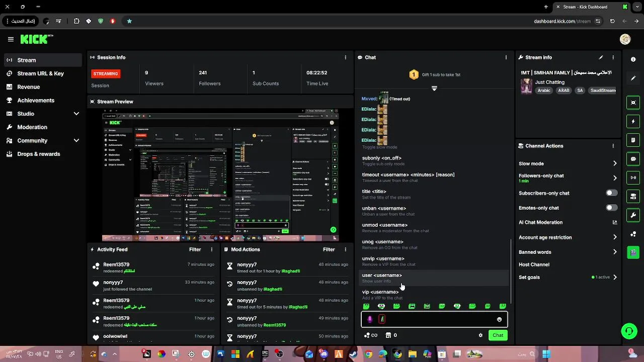Viewport: 644px width, 362px height.
Task: Click the pencil icon in right rail
Action: coord(633,78)
